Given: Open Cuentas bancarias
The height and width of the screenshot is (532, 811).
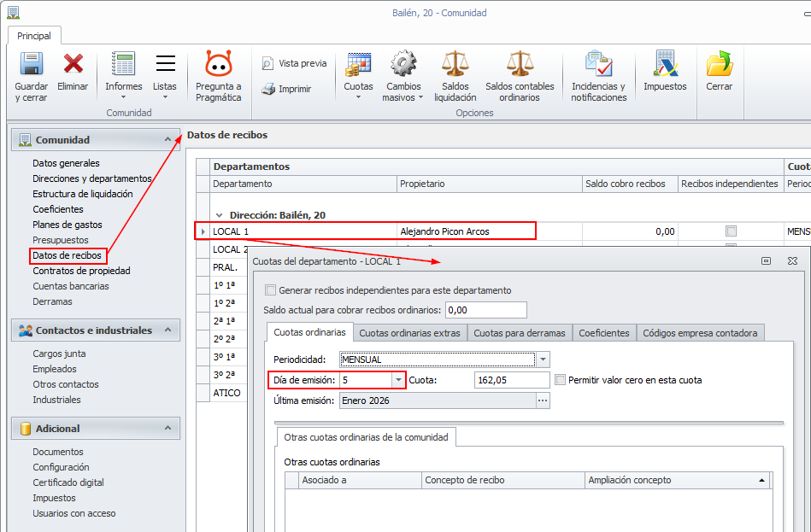Looking at the screenshot, I should pyautogui.click(x=71, y=286).
